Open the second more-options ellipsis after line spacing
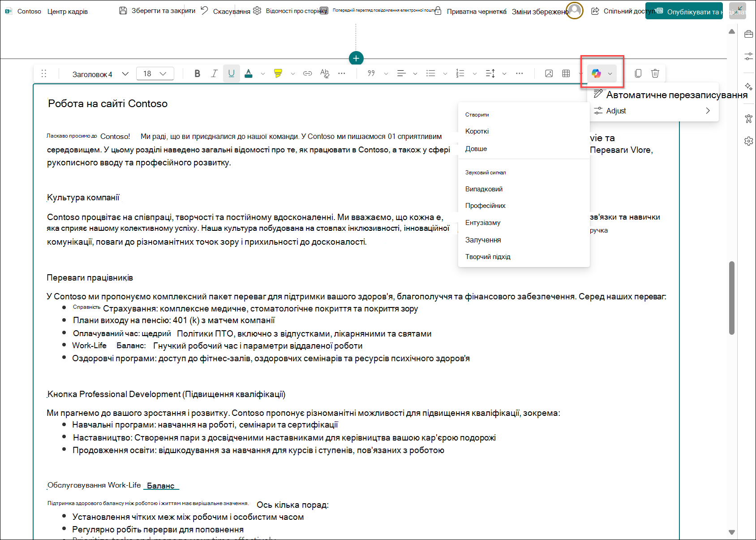 point(520,73)
